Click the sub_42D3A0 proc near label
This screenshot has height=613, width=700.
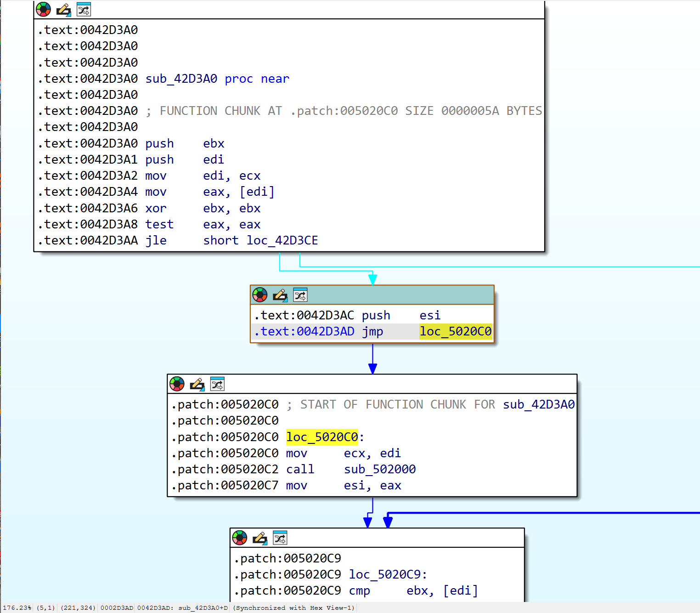pos(217,79)
